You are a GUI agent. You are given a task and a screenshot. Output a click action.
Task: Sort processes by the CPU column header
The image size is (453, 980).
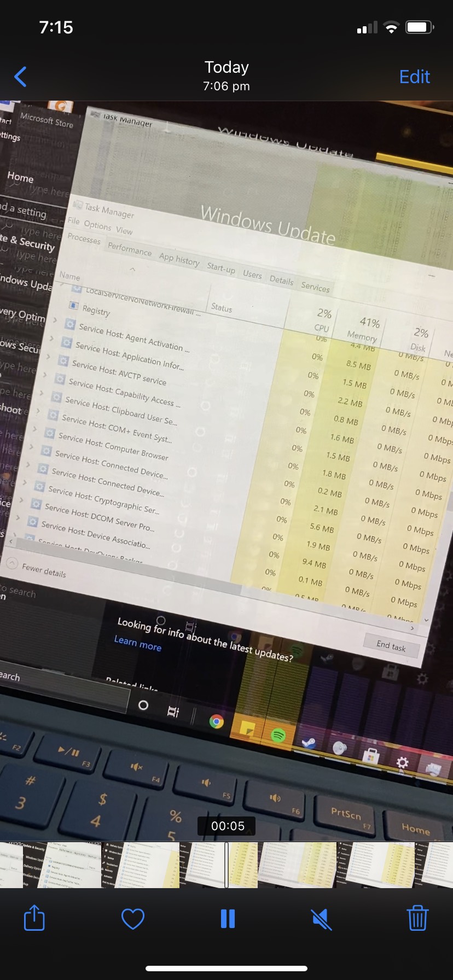pyautogui.click(x=322, y=320)
